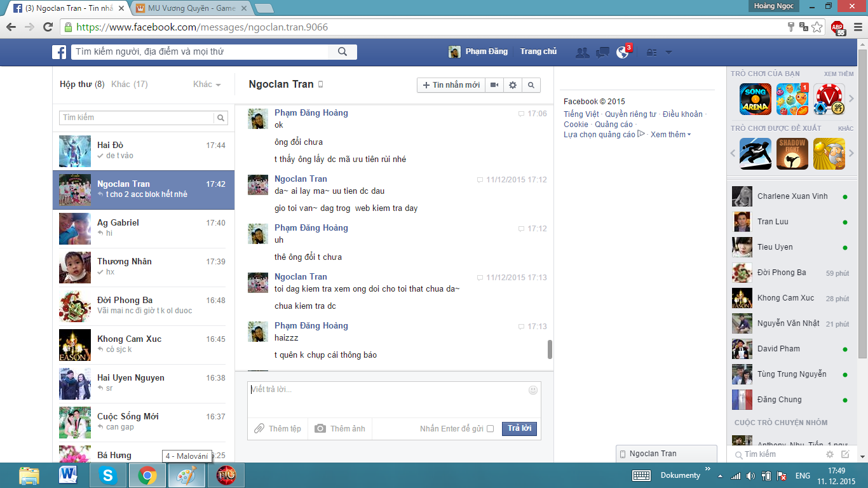This screenshot has height=488, width=868.
Task: Open the Cuộc Sống Mới conversation
Action: point(144,423)
